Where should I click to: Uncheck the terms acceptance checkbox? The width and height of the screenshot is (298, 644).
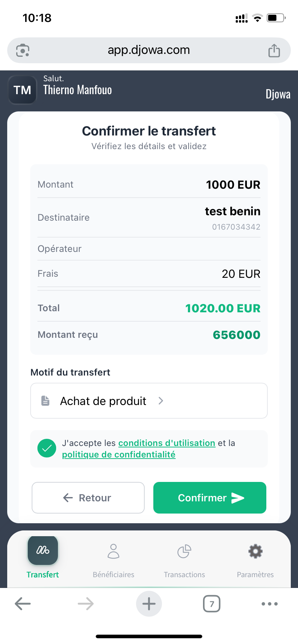[x=47, y=448]
